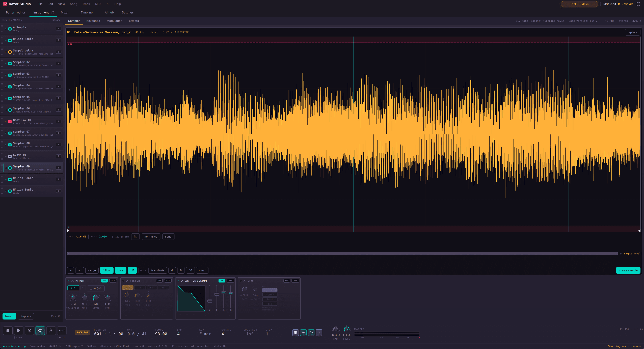Open the C-4 root note selector

click(73, 288)
